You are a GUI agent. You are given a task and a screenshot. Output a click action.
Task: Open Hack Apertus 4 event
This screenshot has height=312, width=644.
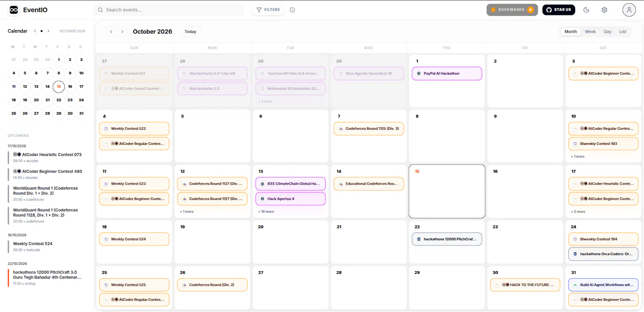click(291, 199)
